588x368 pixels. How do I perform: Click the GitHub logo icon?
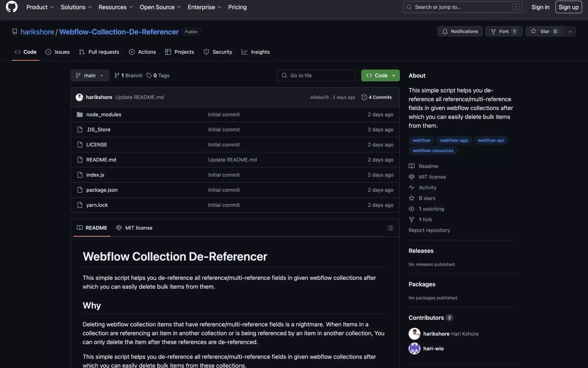(12, 7)
